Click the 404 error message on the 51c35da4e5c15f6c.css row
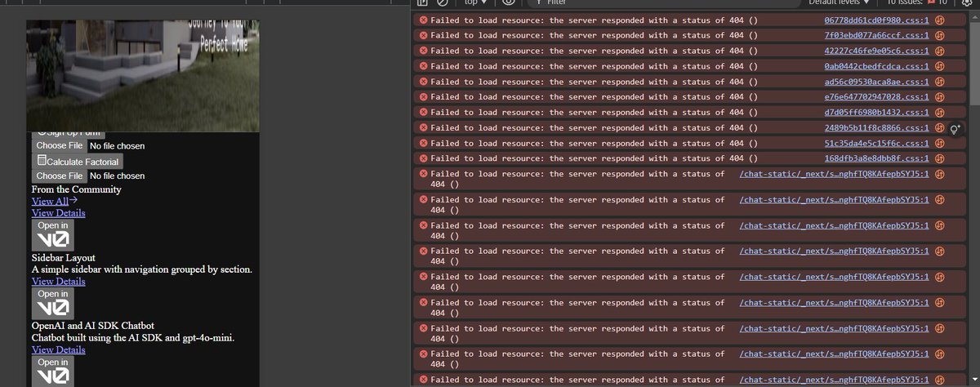The image size is (980, 387). 594,143
